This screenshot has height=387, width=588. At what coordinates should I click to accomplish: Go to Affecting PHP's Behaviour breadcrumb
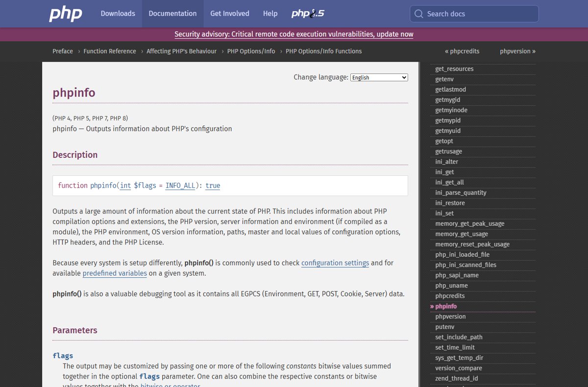(181, 51)
